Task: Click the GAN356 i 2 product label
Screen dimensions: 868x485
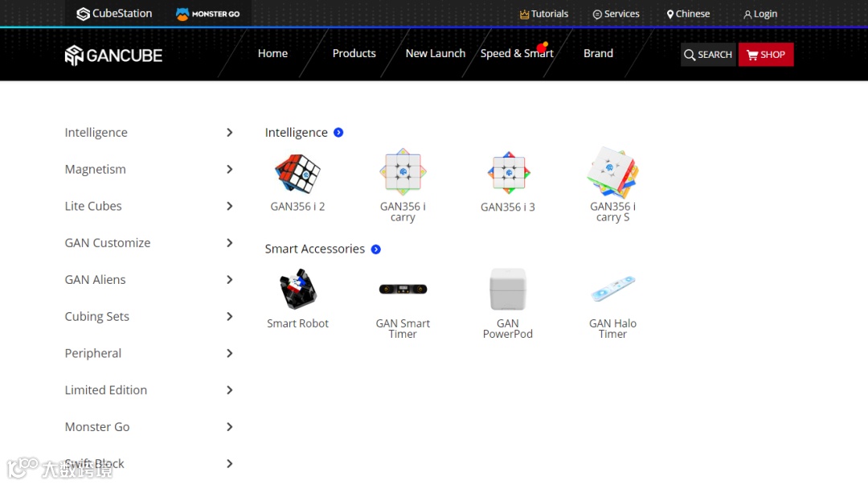Action: coord(298,207)
